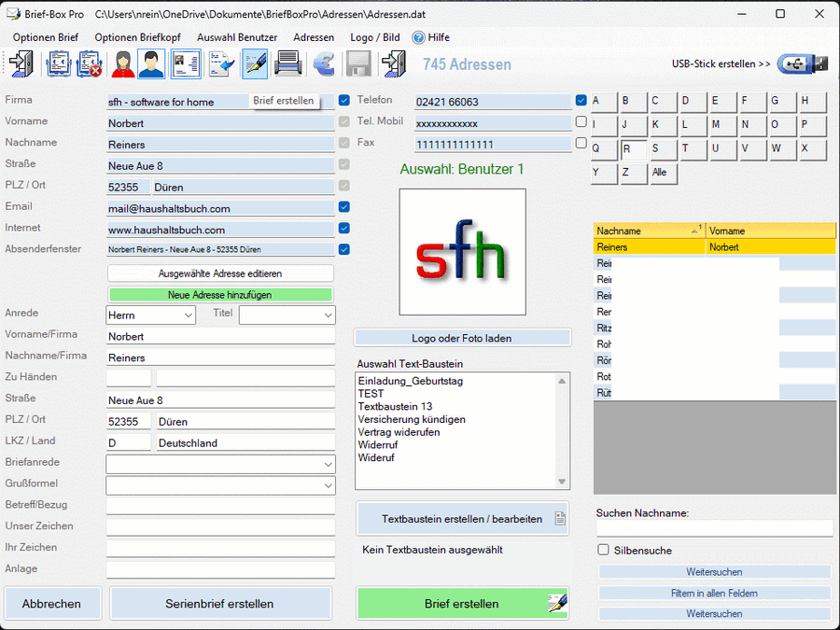Image resolution: width=840 pixels, height=630 pixels.
Task: Expand the Briefanrede dropdown
Action: click(220, 464)
